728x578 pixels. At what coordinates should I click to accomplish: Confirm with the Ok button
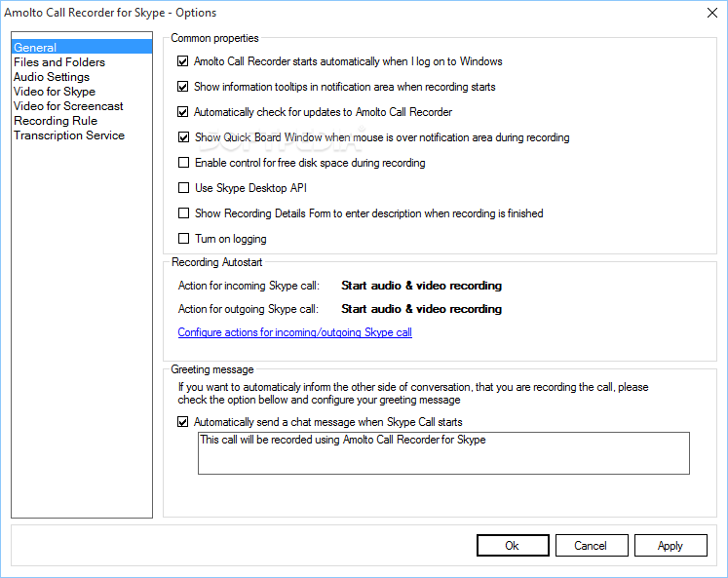tap(513, 546)
